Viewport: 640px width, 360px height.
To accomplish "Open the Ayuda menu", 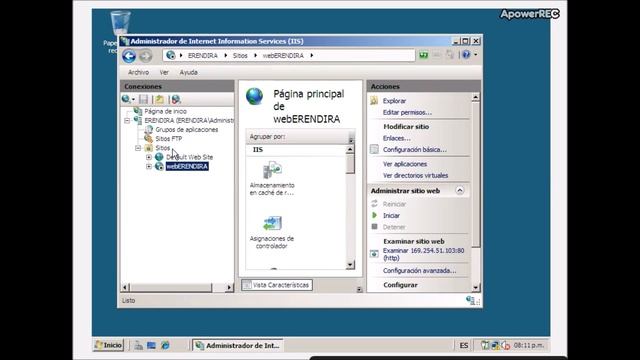I will click(x=189, y=72).
